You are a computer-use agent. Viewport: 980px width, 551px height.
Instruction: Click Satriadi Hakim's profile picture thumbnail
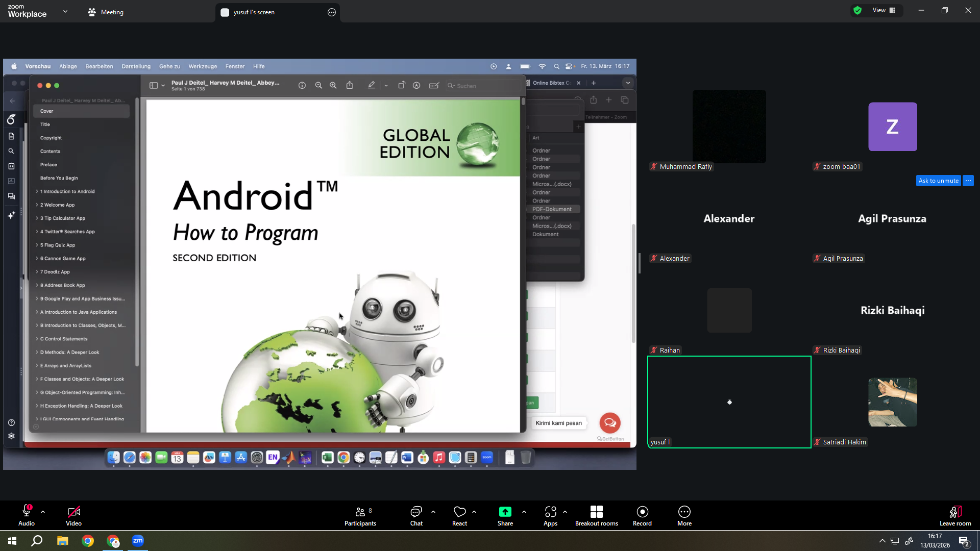[x=892, y=402]
